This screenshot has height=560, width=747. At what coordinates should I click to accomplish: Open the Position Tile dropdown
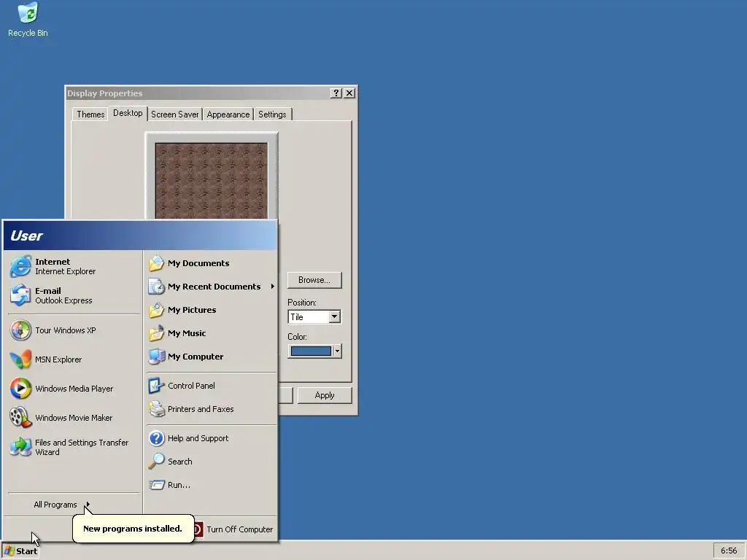[334, 316]
